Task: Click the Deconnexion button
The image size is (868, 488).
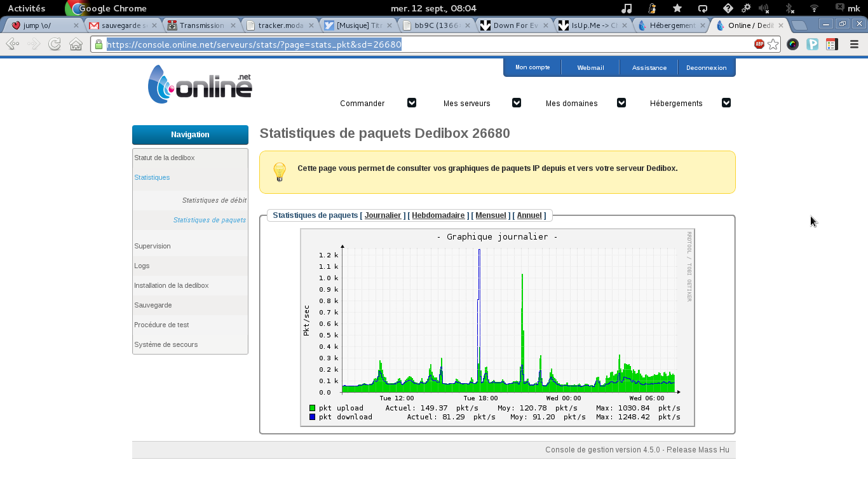Action: coord(706,67)
